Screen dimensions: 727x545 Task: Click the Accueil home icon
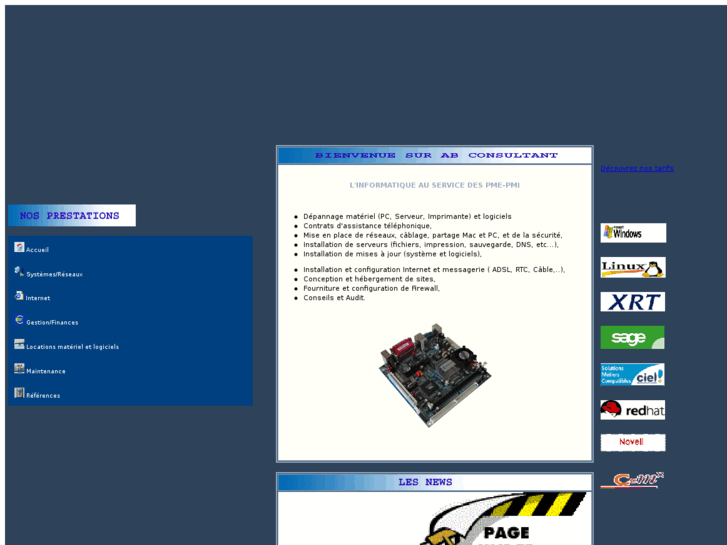[x=19, y=247]
